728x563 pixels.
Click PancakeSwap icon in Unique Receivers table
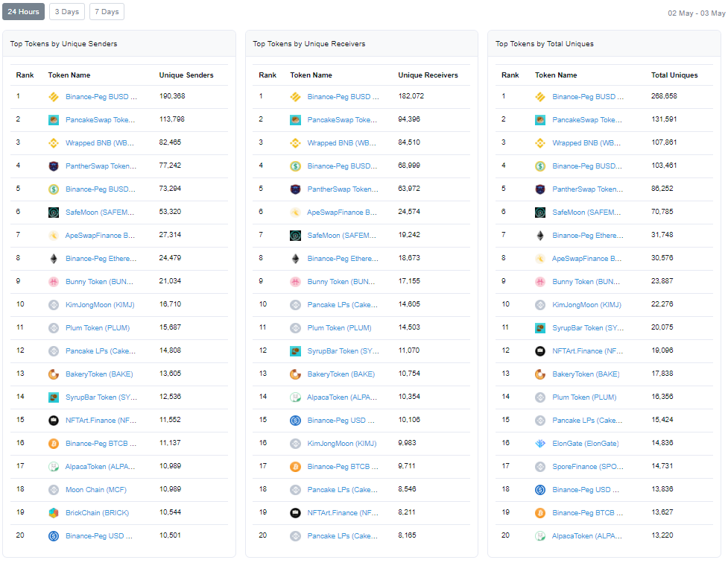point(295,120)
